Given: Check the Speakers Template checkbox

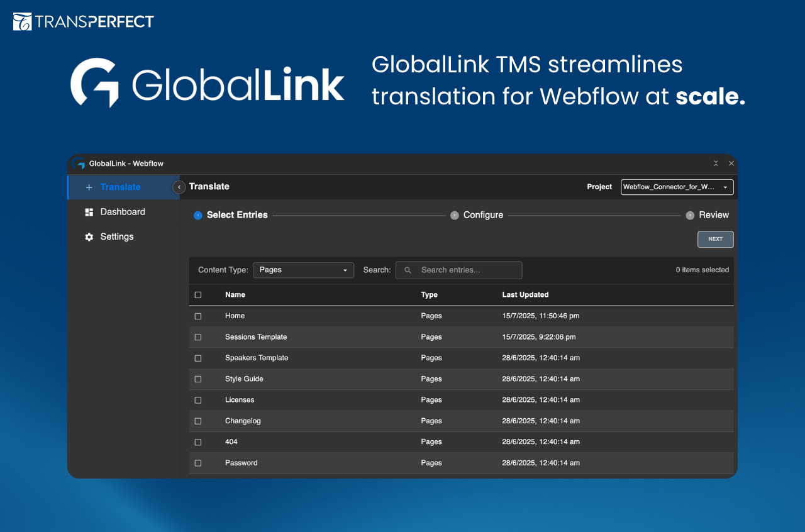Looking at the screenshot, I should pyautogui.click(x=198, y=358).
